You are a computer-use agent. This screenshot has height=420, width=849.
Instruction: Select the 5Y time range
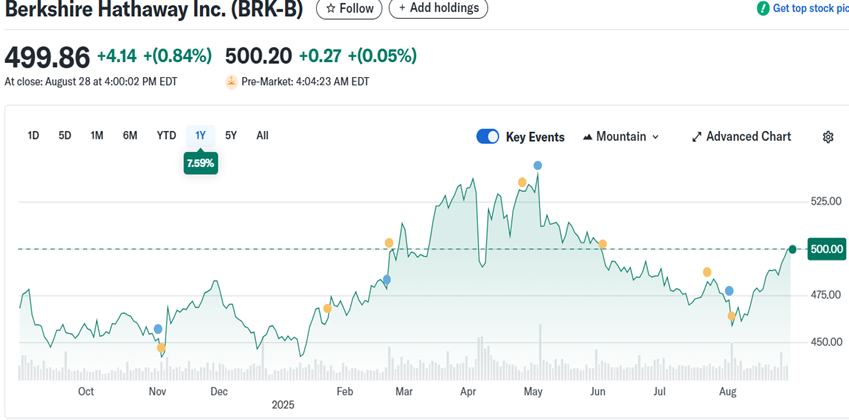(231, 135)
